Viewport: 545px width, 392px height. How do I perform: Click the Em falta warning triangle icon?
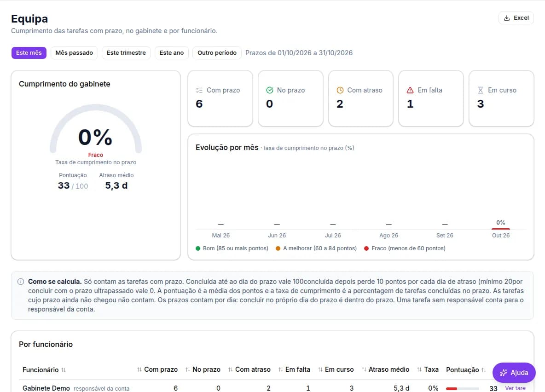410,90
